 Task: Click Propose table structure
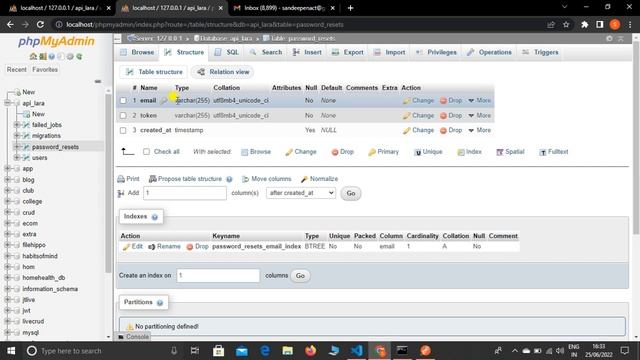[x=186, y=179]
